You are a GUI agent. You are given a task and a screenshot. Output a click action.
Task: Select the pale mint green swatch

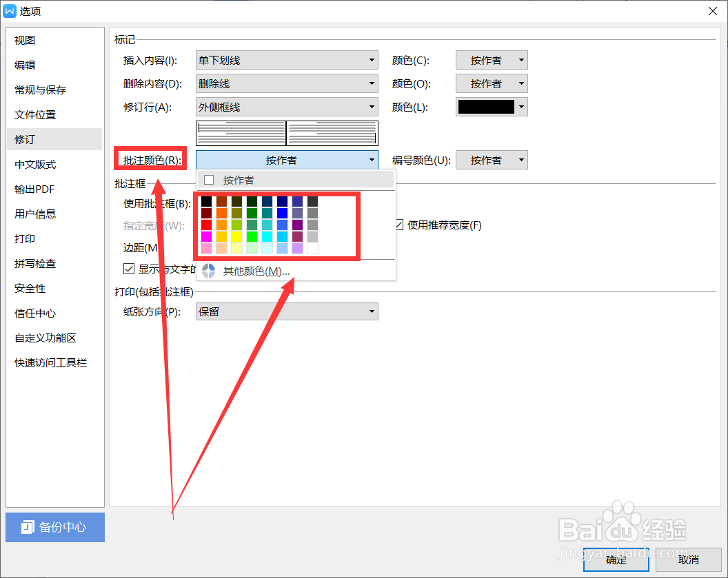coord(252,248)
